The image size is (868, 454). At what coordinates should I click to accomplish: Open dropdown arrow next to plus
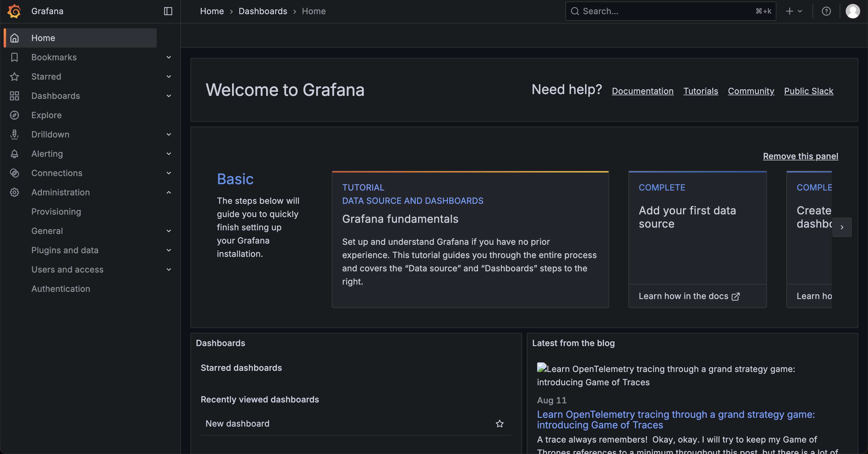800,11
